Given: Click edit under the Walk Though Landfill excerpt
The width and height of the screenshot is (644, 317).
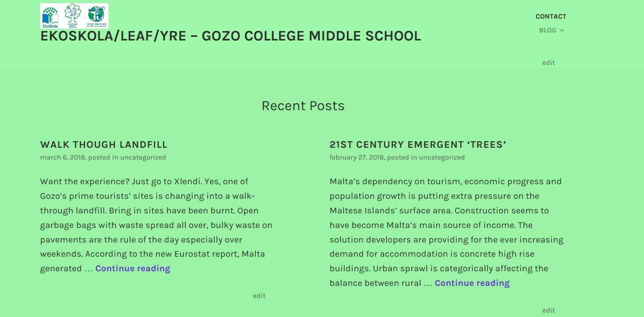Looking at the screenshot, I should click(259, 296).
